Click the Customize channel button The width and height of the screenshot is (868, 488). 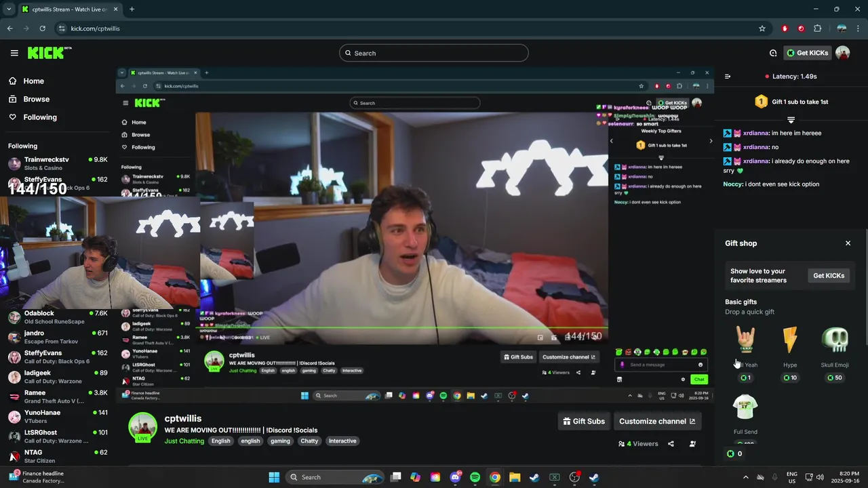coord(657,421)
